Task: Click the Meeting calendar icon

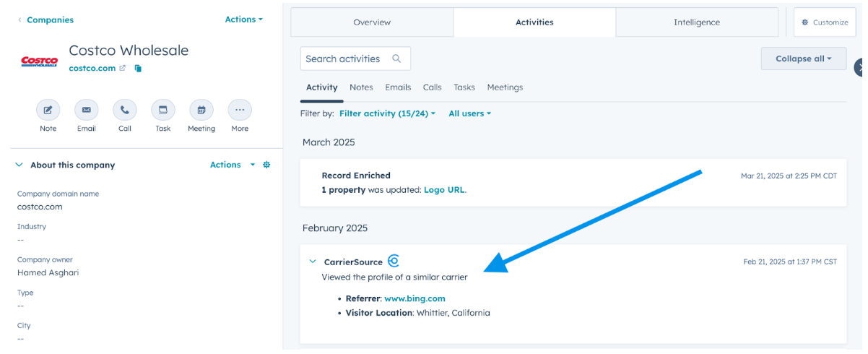Action: (x=201, y=111)
